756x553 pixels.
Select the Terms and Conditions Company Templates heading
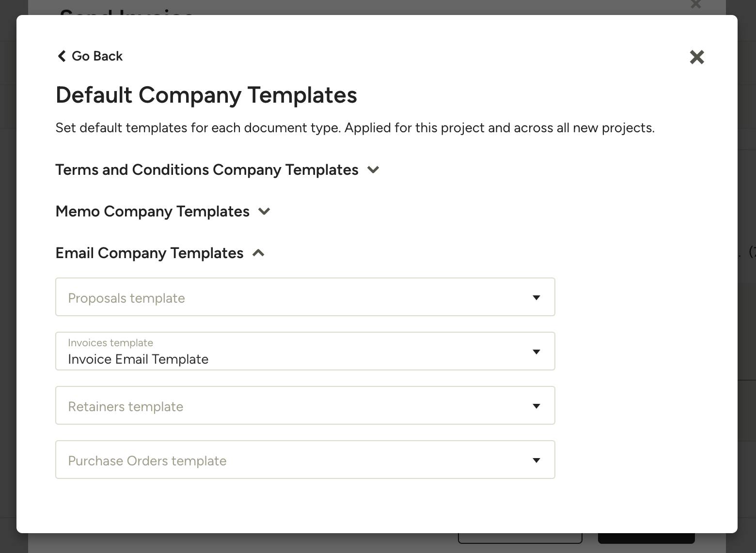click(x=206, y=170)
